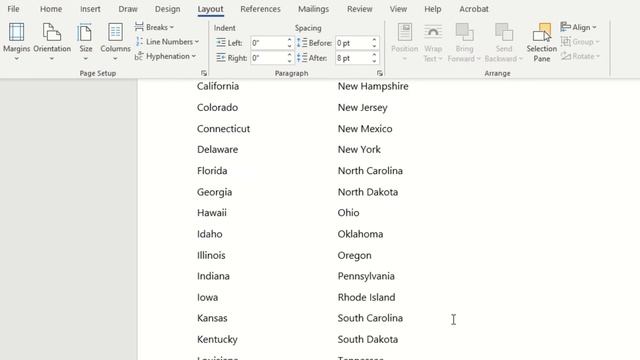
Task: Click on Rhode Island text
Action: tap(366, 297)
